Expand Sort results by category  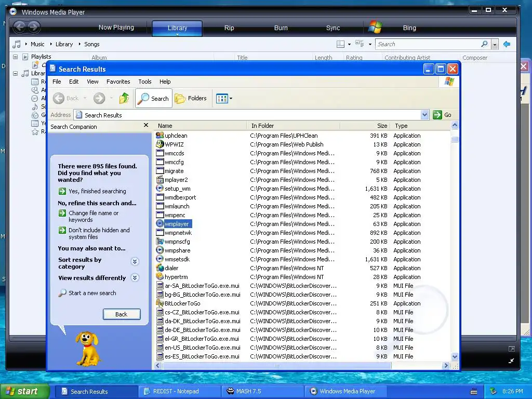(x=135, y=261)
